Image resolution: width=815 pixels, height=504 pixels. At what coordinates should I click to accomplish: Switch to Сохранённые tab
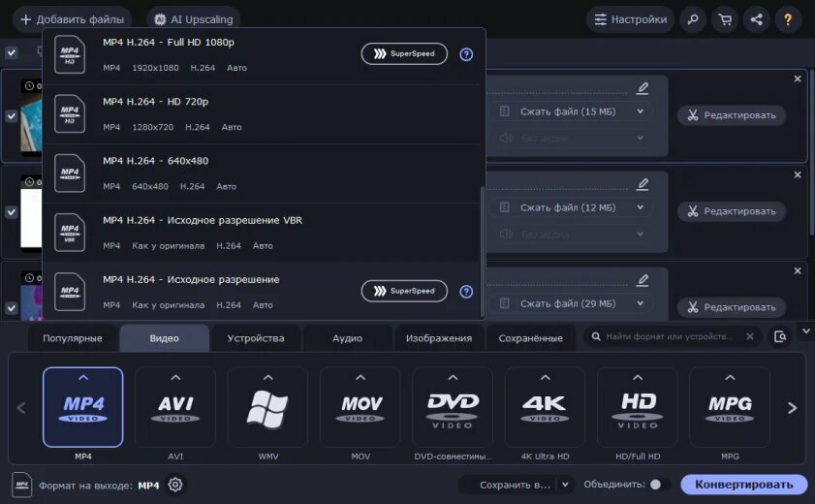click(x=531, y=338)
